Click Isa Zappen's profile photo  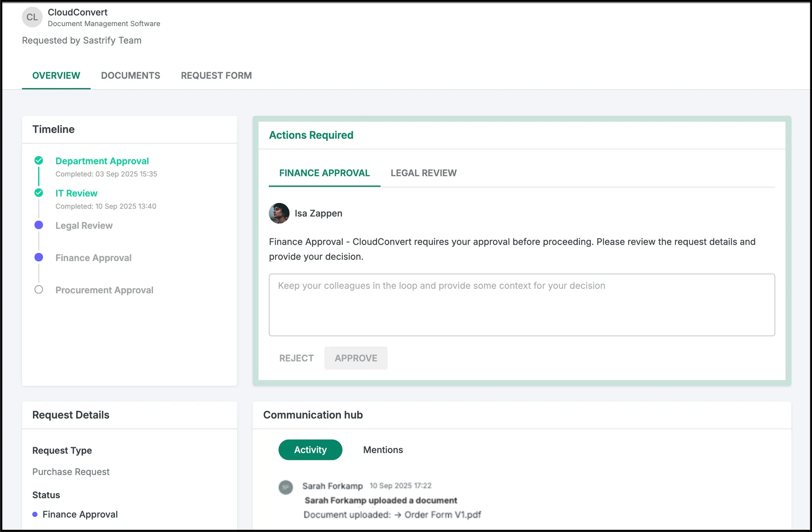coord(279,213)
